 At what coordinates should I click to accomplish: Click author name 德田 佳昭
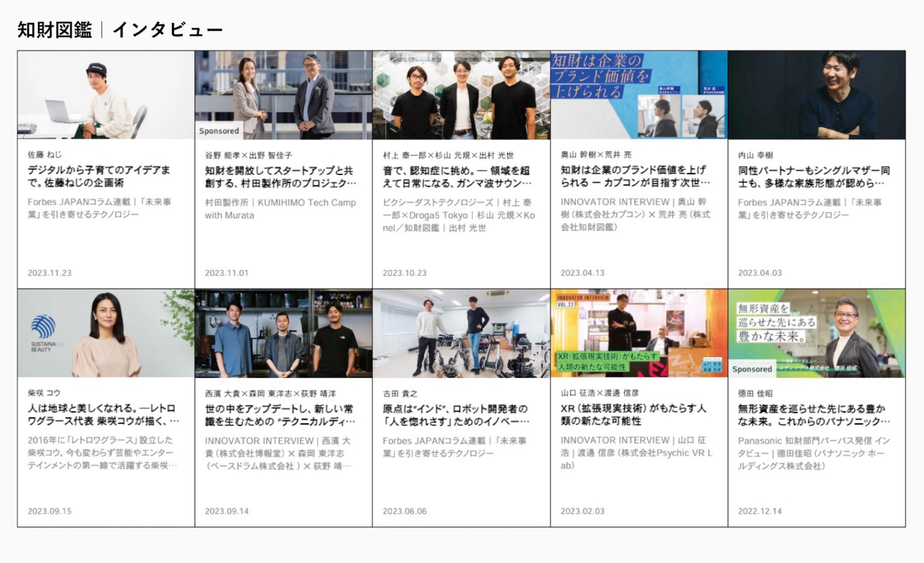point(755,393)
